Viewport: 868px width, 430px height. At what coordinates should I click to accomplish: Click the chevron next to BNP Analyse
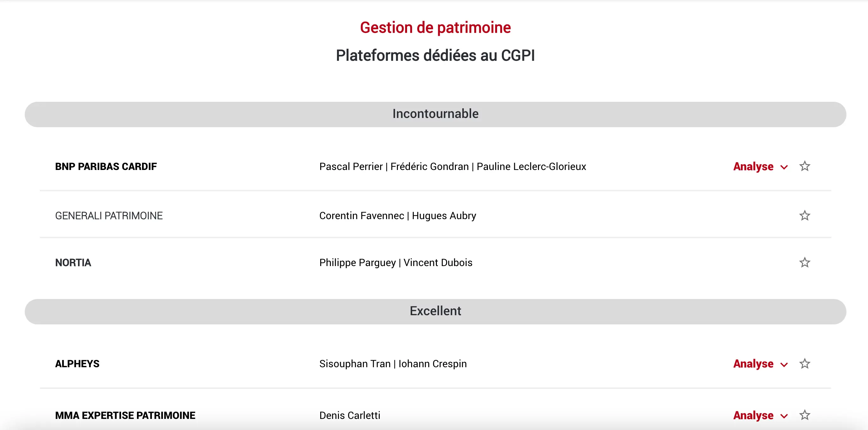tap(784, 167)
